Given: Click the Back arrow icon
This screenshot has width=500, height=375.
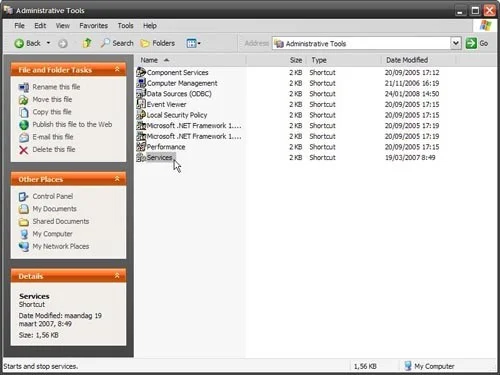Looking at the screenshot, I should pos(19,43).
